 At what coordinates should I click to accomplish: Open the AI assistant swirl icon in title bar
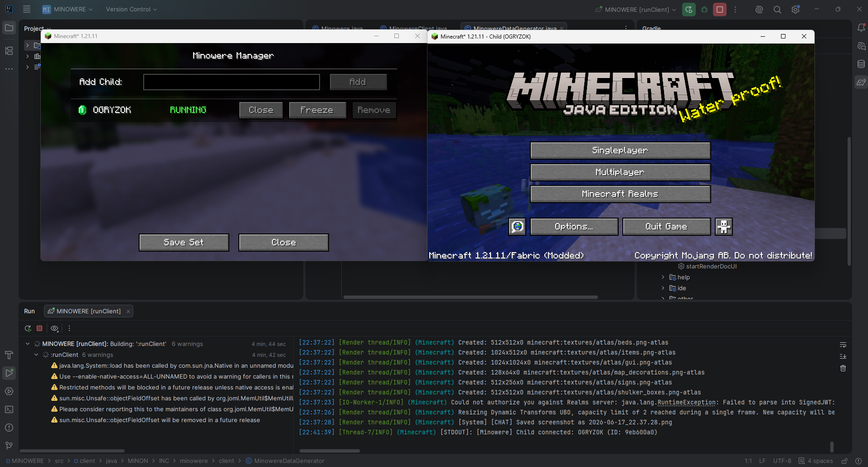(759, 10)
